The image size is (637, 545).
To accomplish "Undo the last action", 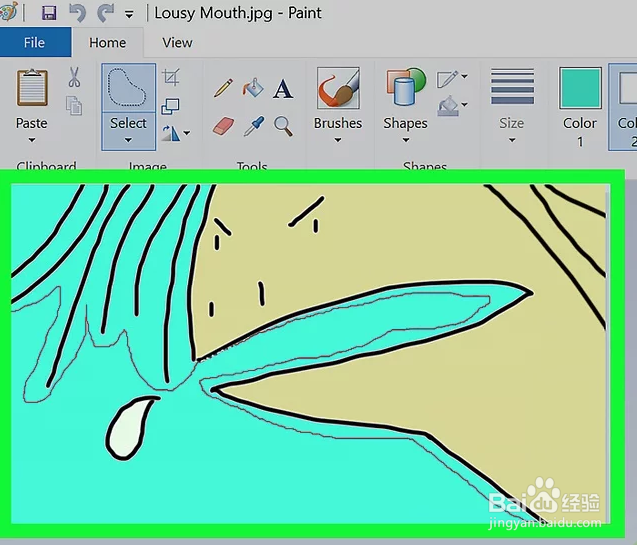I will [77, 13].
